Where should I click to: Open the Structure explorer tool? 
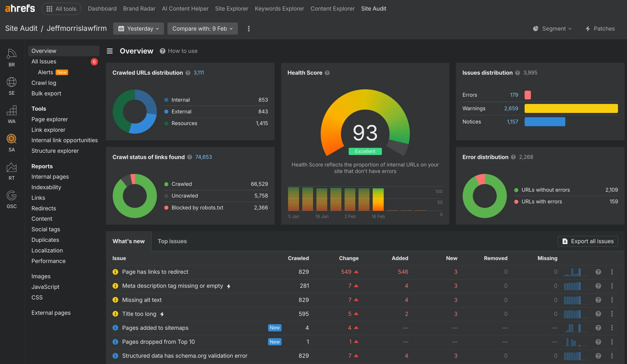click(55, 151)
